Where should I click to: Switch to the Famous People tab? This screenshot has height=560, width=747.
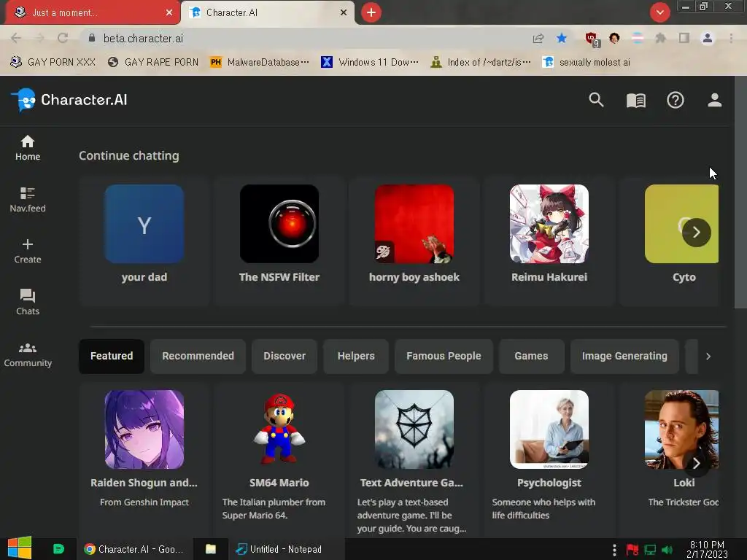coord(444,356)
